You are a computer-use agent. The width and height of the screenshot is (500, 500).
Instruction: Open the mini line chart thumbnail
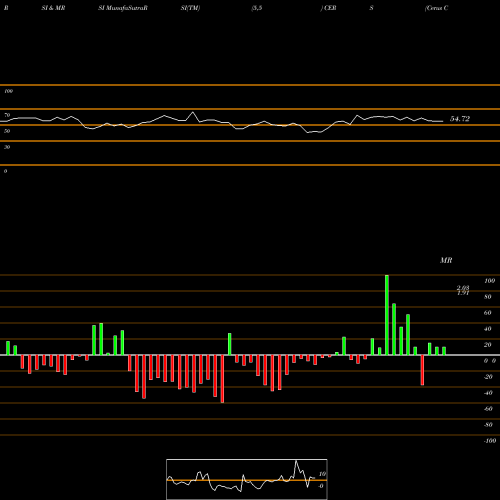[247, 479]
